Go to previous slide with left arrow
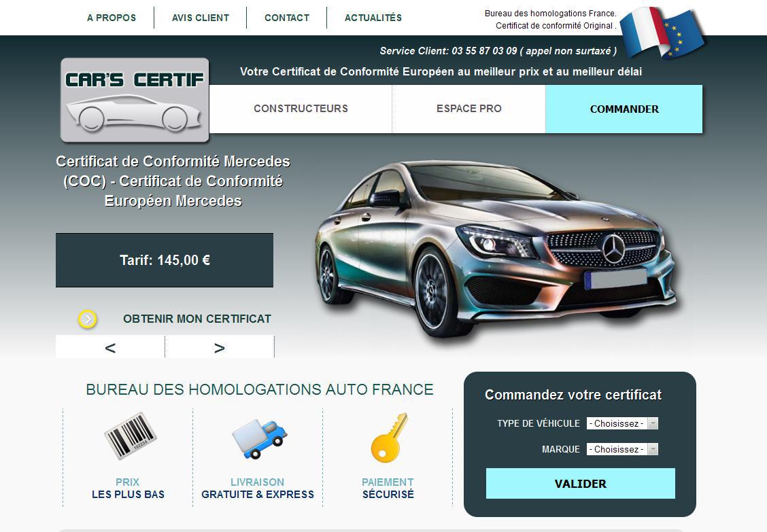Image resolution: width=767 pixels, height=532 pixels. (x=110, y=348)
